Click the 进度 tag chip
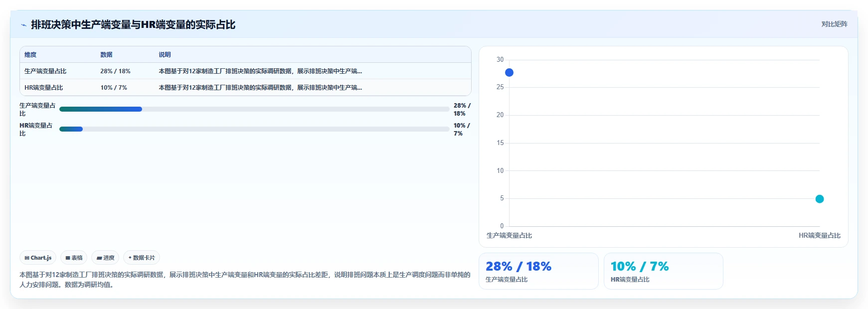The image size is (868, 309). (105, 258)
